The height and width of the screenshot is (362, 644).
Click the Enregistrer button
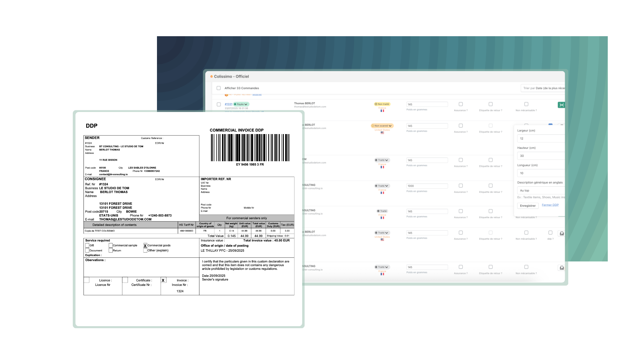[x=528, y=206]
